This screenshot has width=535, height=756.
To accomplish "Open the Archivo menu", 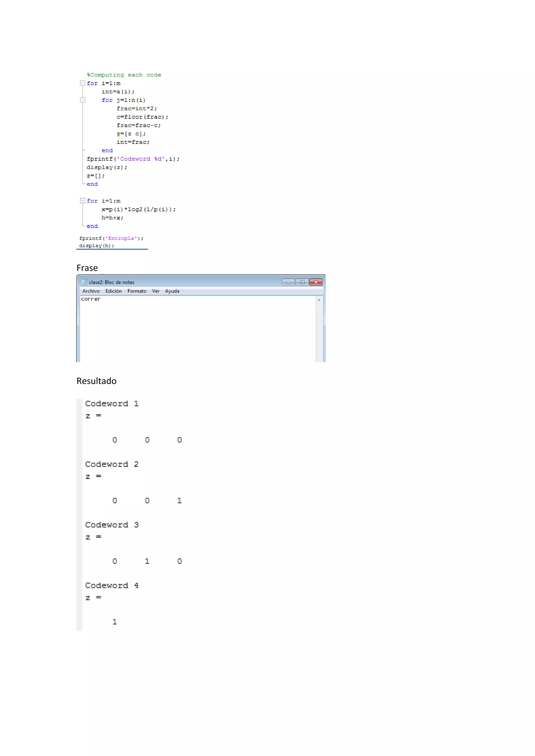I will point(91,291).
